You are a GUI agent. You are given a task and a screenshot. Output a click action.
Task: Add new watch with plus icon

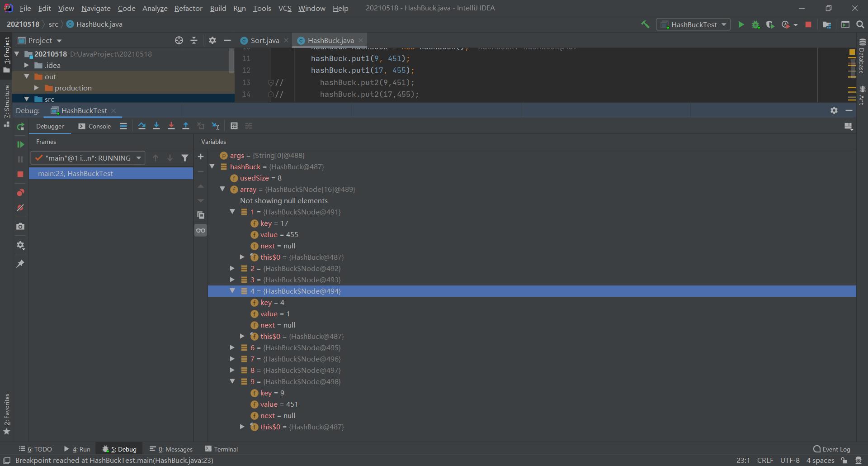click(201, 157)
